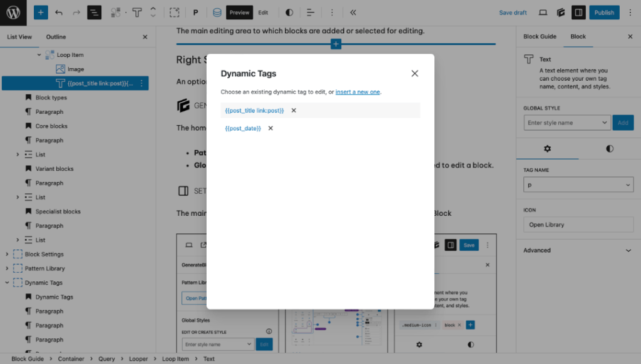
Task: Open the WordPress logo menu
Action: pos(13,13)
